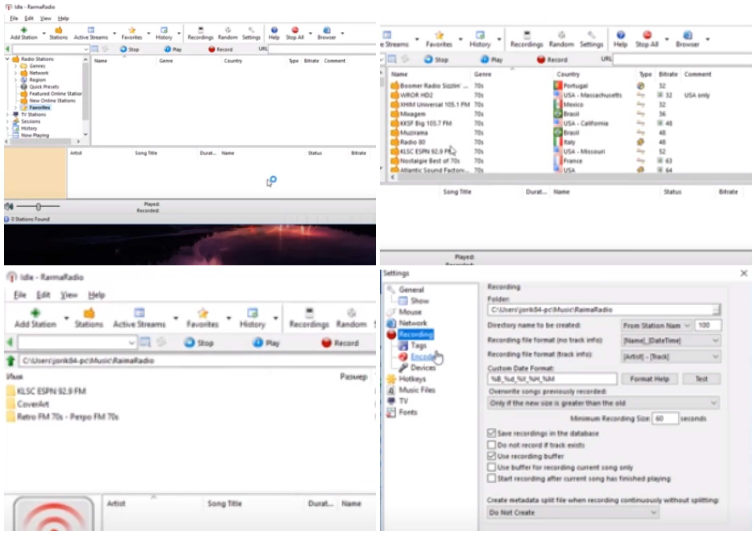
Task: Select Quick Presets in the Radio Stations tree
Action: click(44, 87)
